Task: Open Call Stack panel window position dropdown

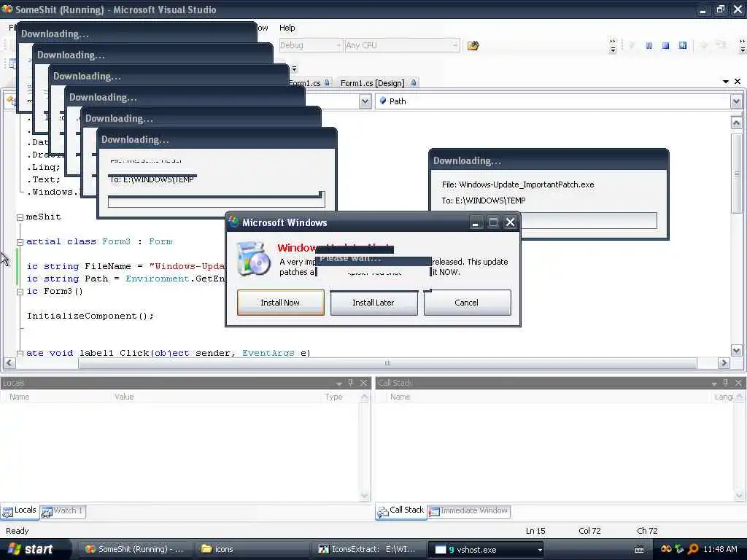Action: tap(713, 384)
